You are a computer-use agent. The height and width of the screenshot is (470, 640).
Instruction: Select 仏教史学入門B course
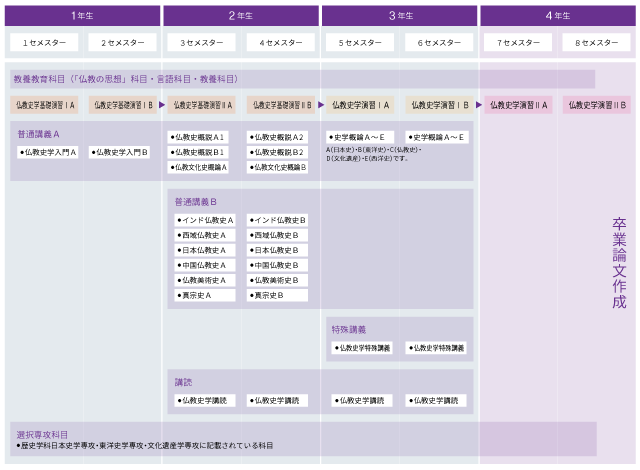[x=119, y=152]
